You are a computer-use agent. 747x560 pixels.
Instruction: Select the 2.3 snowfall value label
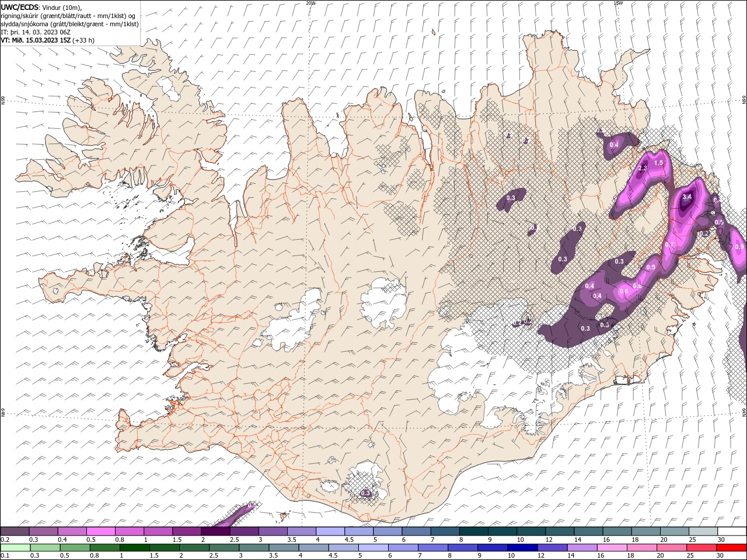point(643,168)
